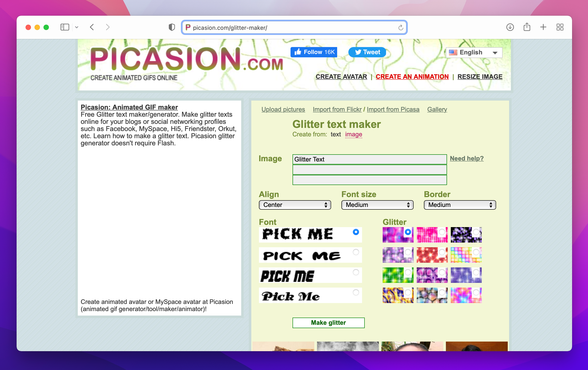Image resolution: width=588 pixels, height=370 pixels.
Task: Switch to create from image tab
Action: [x=353, y=134]
